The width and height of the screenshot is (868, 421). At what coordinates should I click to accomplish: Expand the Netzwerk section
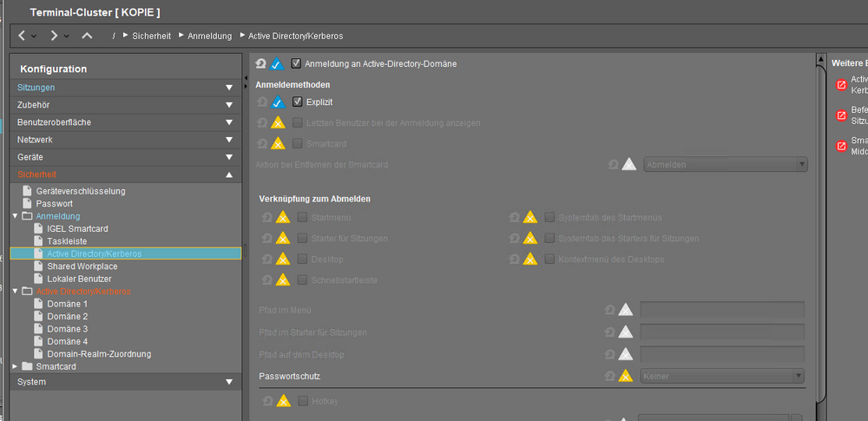(229, 140)
